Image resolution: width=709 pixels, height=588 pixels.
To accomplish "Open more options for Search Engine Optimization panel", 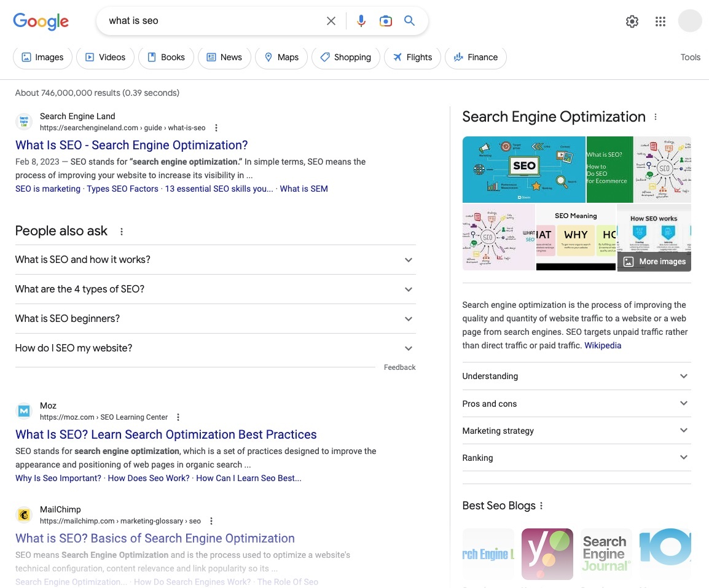I will (x=656, y=117).
